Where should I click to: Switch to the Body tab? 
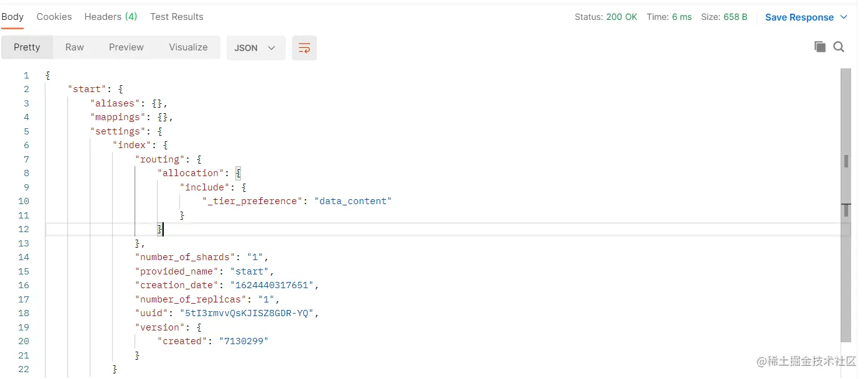pos(12,17)
